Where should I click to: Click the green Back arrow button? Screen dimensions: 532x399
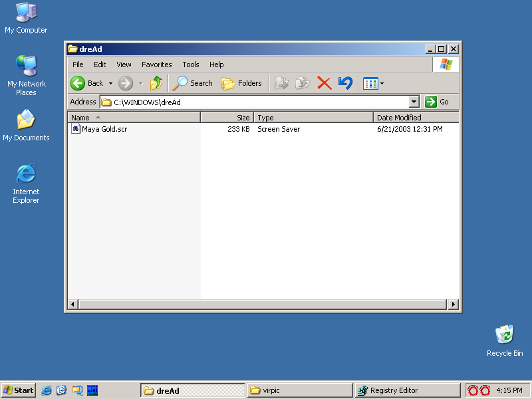click(x=78, y=83)
